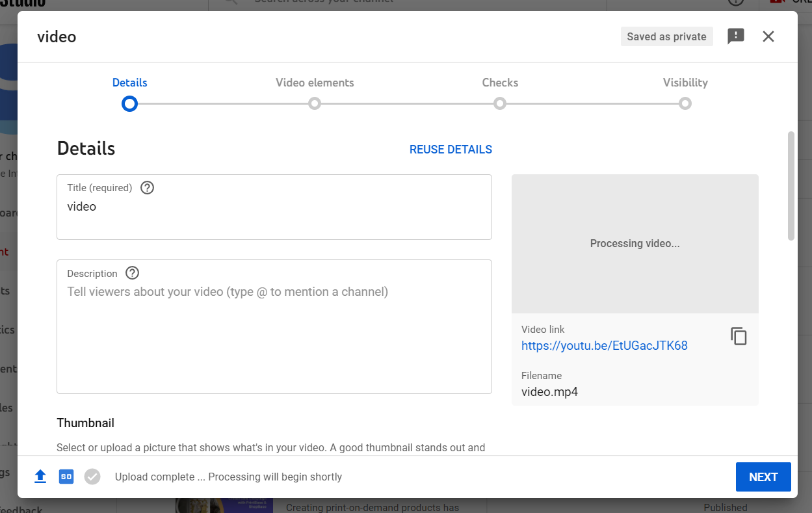Click the SD processing status icon
The width and height of the screenshot is (812, 513).
coord(66,477)
